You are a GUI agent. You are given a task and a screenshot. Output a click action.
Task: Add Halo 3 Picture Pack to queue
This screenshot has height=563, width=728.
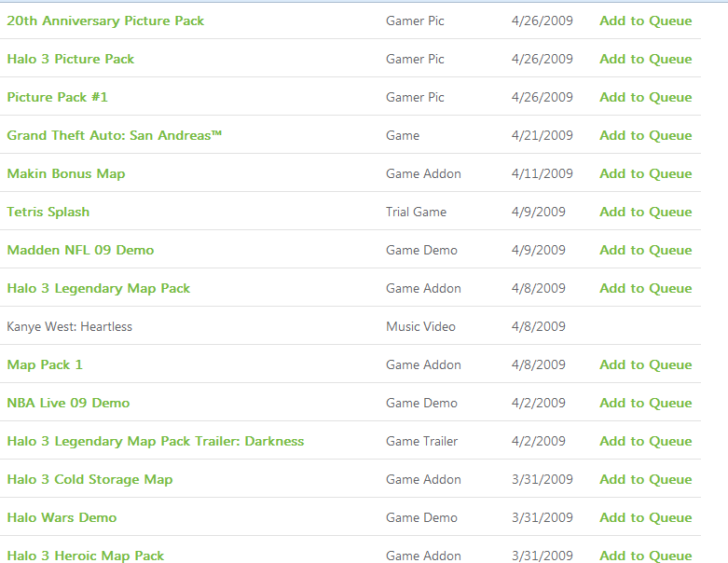point(646,59)
